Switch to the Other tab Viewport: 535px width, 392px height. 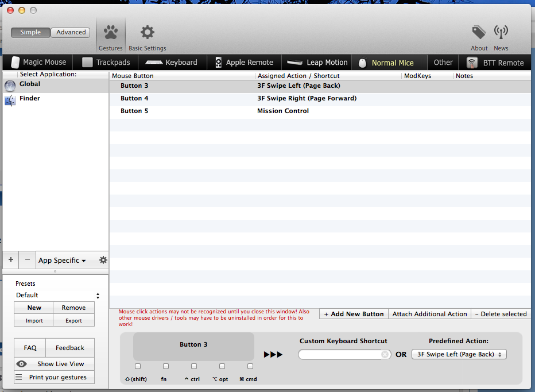point(443,62)
